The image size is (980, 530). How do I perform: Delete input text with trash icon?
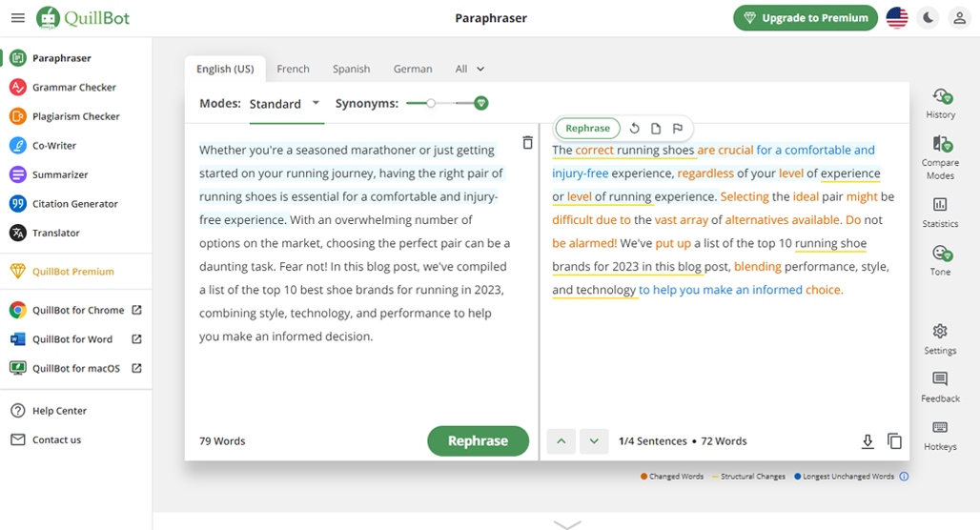[x=527, y=142]
